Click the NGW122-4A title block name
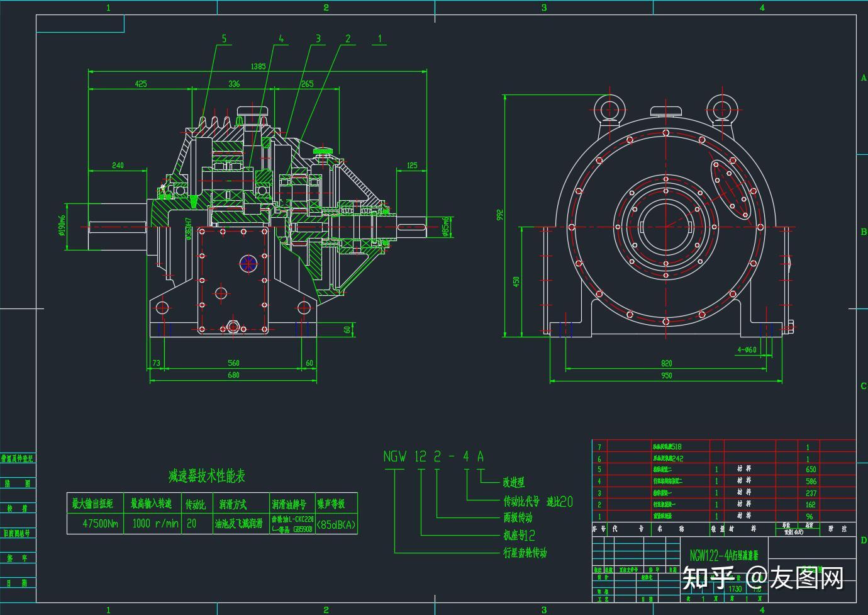 (724, 556)
